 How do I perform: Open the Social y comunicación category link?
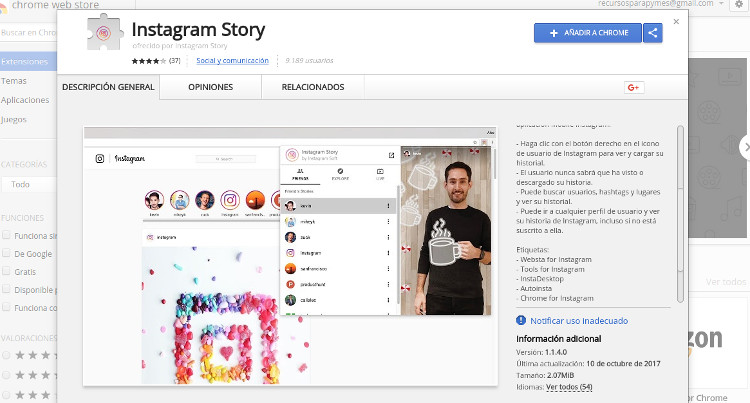pyautogui.click(x=232, y=61)
